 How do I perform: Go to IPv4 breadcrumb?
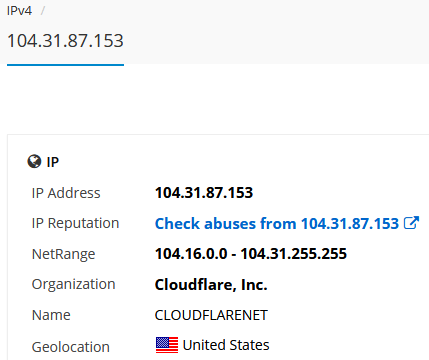(19, 11)
